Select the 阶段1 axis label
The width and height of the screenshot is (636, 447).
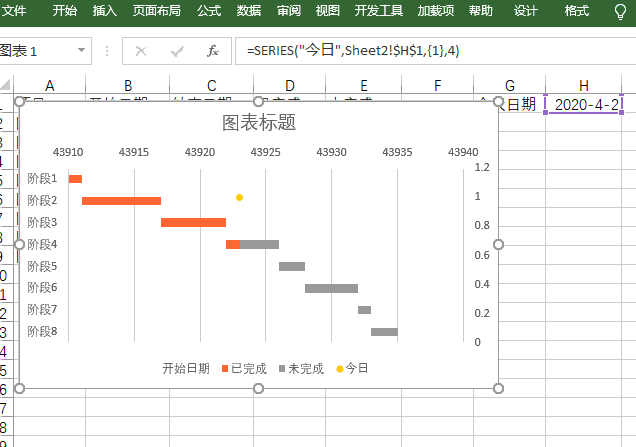point(42,178)
